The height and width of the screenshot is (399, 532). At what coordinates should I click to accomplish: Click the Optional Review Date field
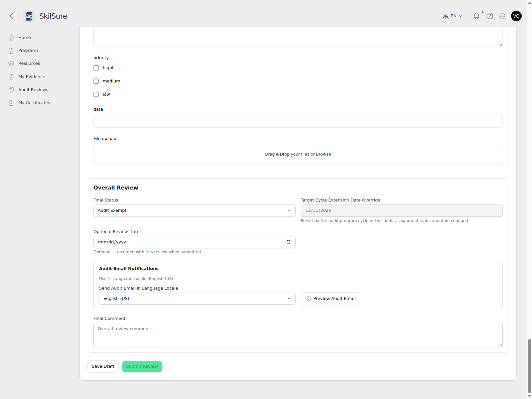(195, 242)
